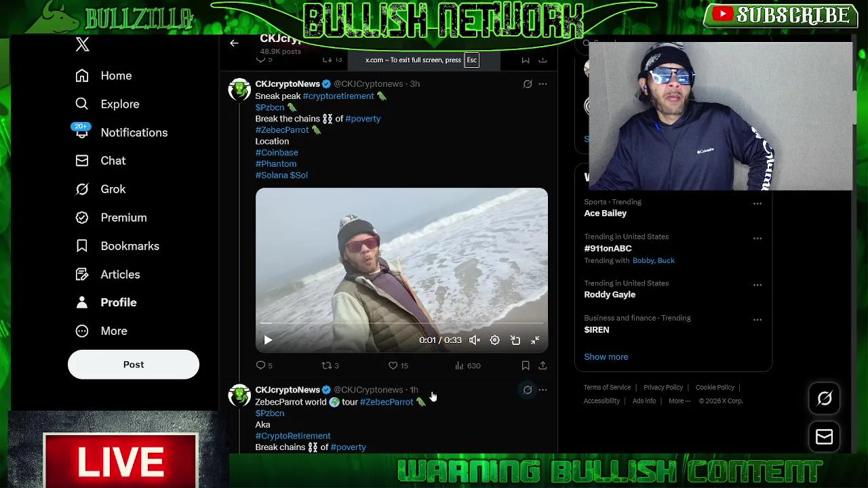
Task: Repost the beach video post
Action: click(330, 365)
